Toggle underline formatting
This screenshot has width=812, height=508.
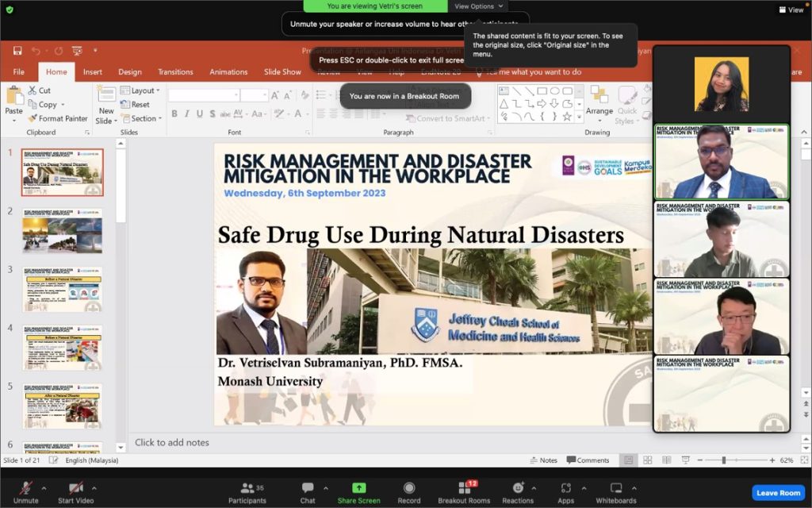click(x=199, y=114)
